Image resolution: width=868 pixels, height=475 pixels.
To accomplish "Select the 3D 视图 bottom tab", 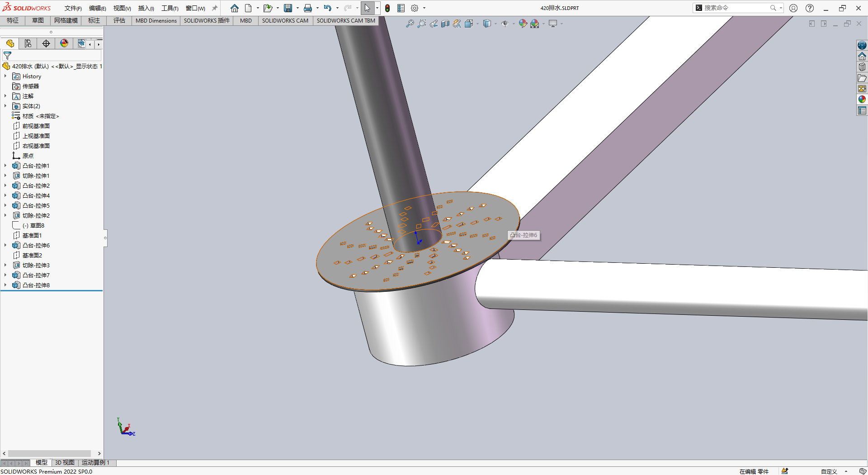I will pos(65,462).
